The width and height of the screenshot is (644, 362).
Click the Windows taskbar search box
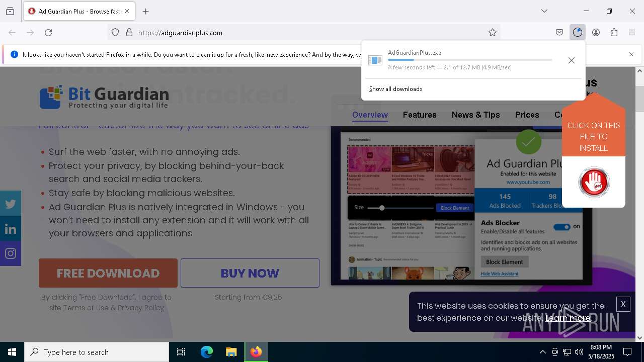click(x=97, y=352)
